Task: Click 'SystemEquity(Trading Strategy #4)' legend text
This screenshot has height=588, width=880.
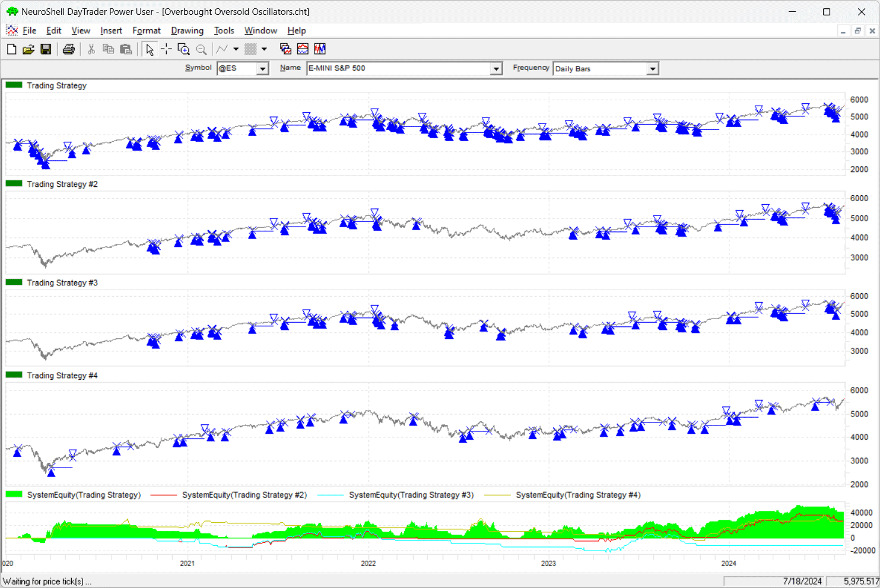Action: tap(578, 495)
